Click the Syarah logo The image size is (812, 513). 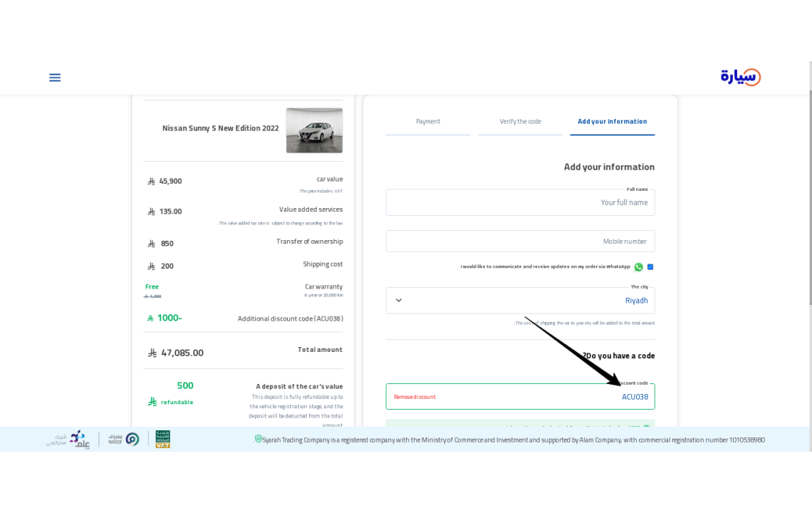(x=741, y=77)
